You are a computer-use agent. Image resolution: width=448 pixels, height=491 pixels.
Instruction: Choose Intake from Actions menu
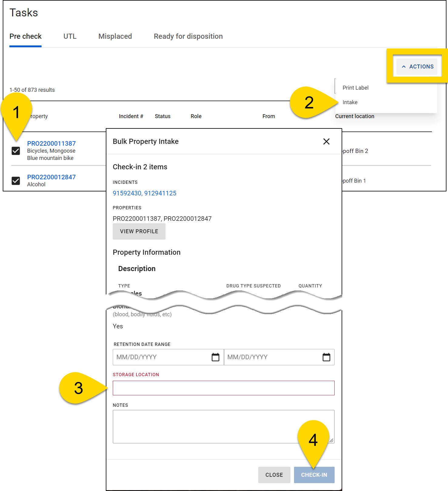click(x=350, y=102)
